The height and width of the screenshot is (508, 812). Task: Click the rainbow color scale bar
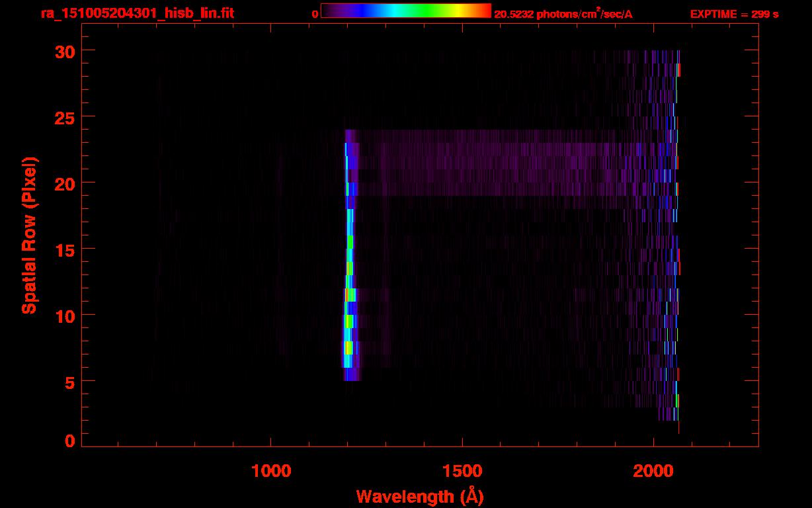(406, 11)
